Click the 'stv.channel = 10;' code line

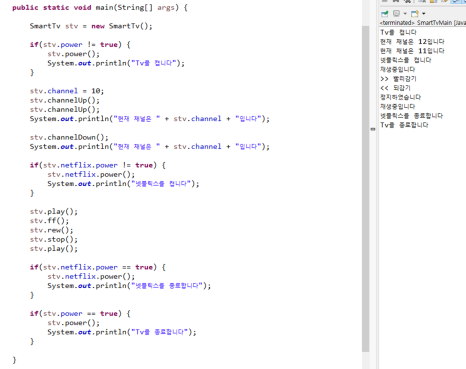coord(67,91)
